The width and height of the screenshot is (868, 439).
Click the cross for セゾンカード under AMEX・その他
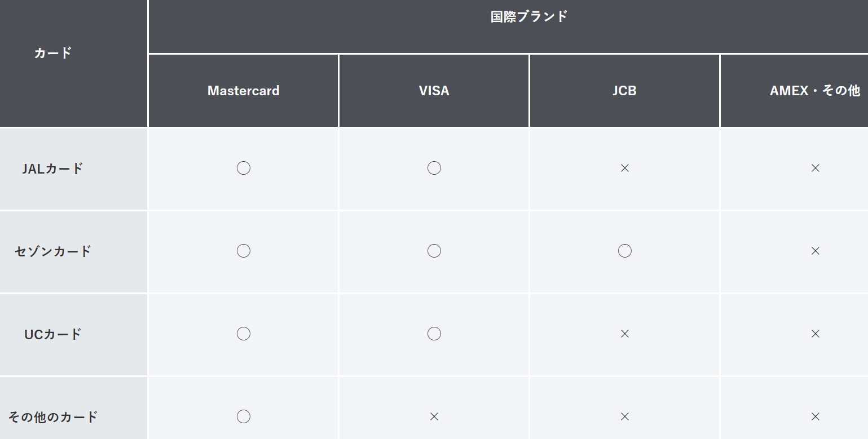tap(815, 251)
